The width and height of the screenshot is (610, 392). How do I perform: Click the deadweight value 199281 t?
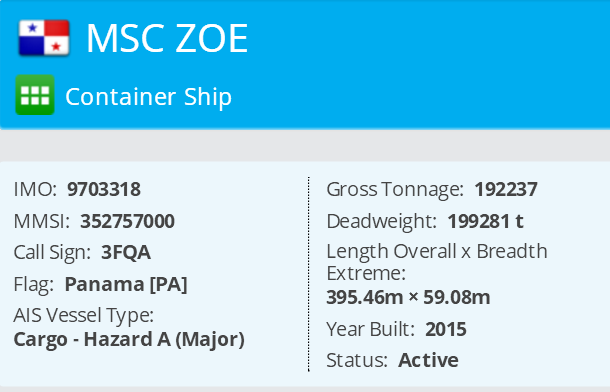486,221
